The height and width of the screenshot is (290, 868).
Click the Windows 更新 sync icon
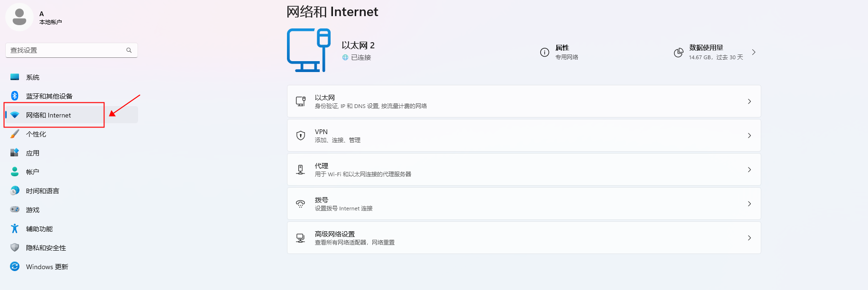pyautogui.click(x=15, y=266)
